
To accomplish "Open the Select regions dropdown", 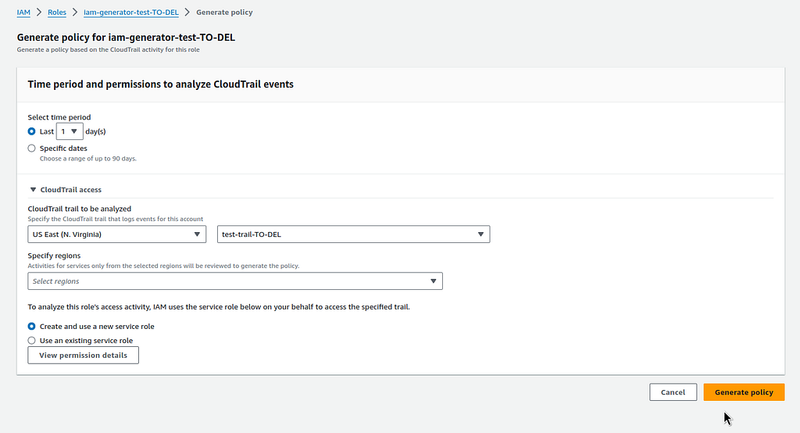I will coord(235,281).
